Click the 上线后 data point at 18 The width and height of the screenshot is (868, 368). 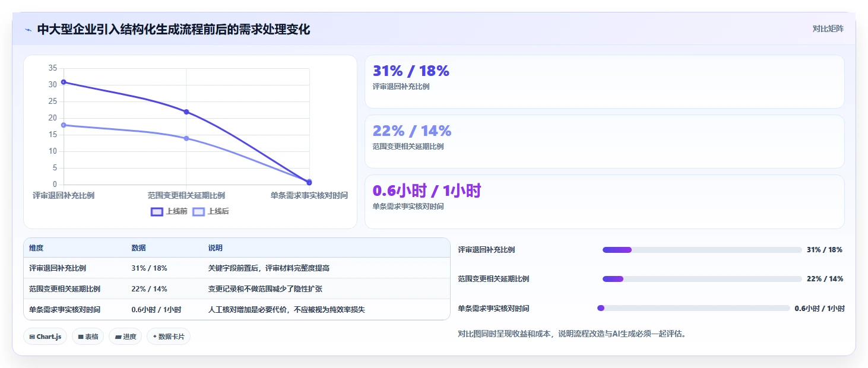(64, 125)
